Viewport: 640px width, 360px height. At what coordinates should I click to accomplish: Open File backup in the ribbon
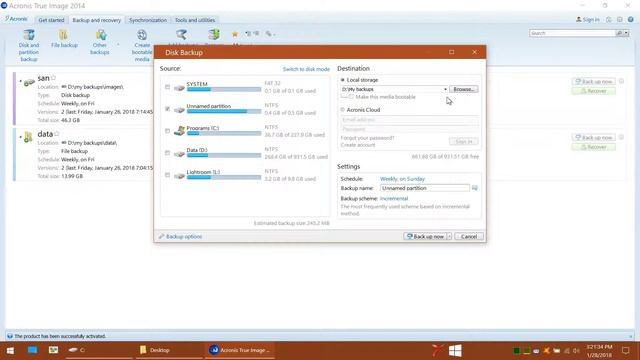(64, 39)
